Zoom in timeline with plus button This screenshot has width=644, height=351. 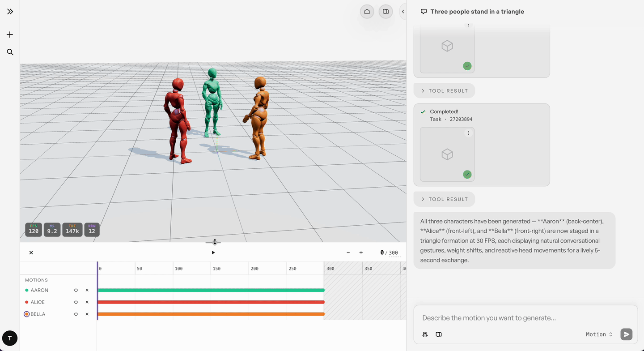pos(361,253)
